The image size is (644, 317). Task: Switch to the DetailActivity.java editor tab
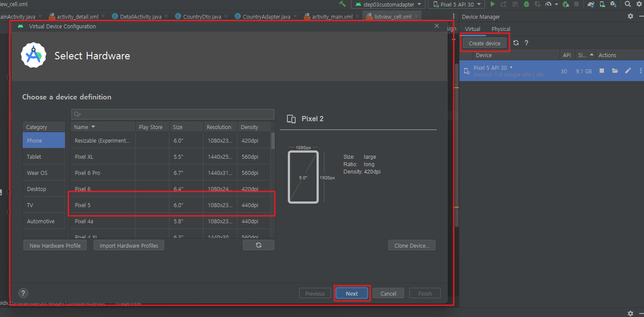coord(140,17)
